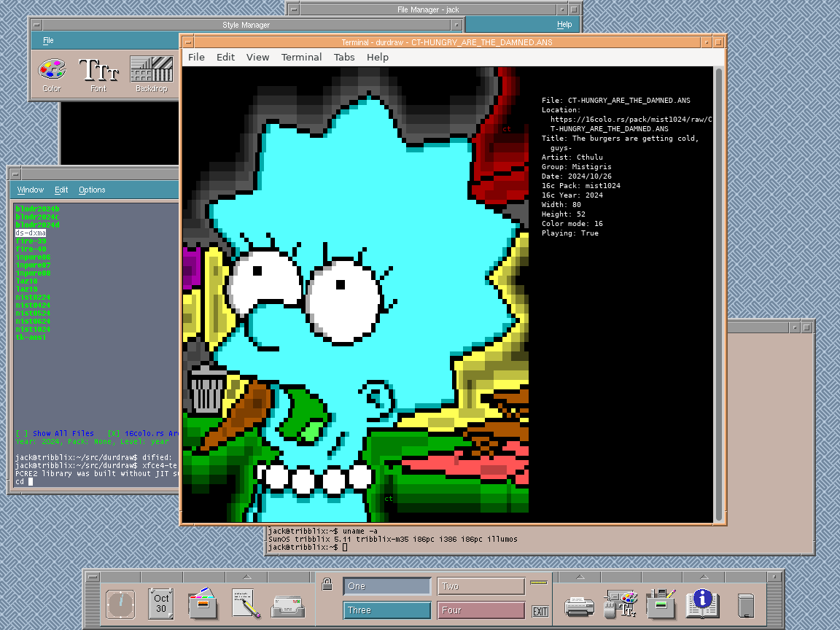
Task: Select 'mist1024' in the pack list
Action: [x=33, y=330]
